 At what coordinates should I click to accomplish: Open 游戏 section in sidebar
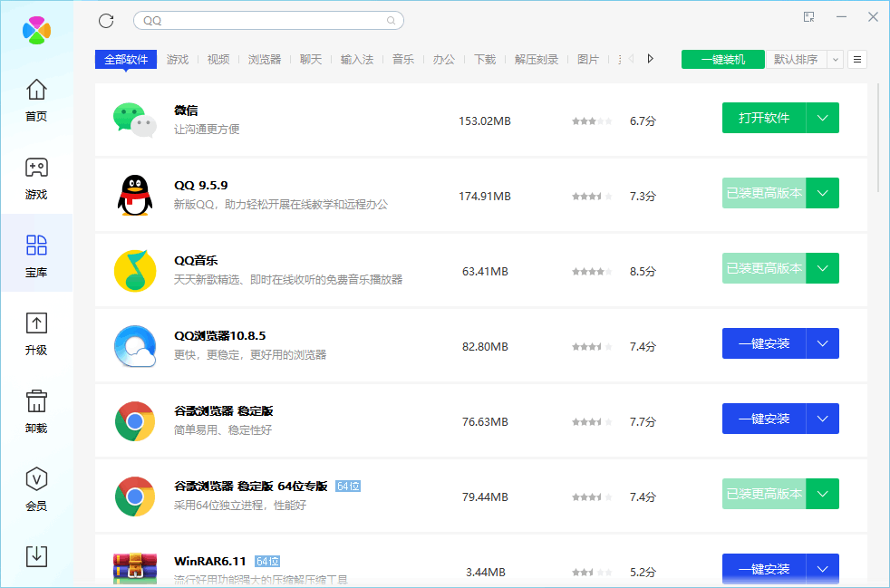tap(36, 178)
